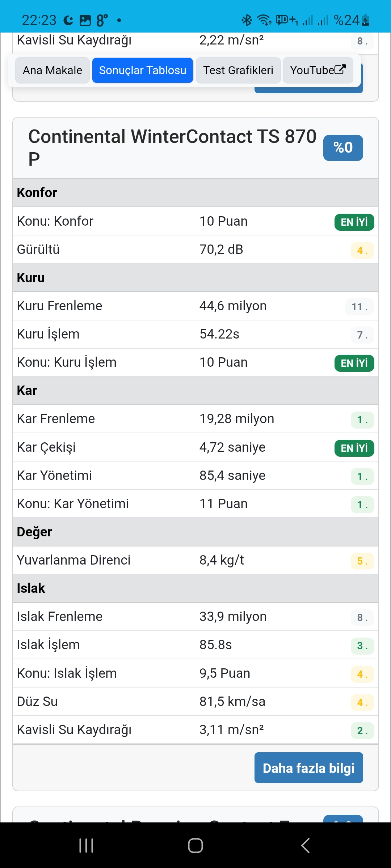Tap the EN İYİ badge for Kar Çekişi

(354, 448)
